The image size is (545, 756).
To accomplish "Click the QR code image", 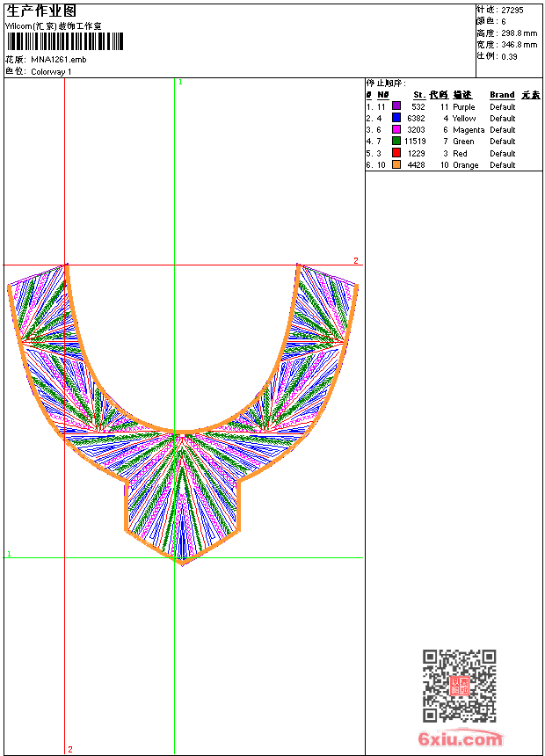I will pos(459,686).
